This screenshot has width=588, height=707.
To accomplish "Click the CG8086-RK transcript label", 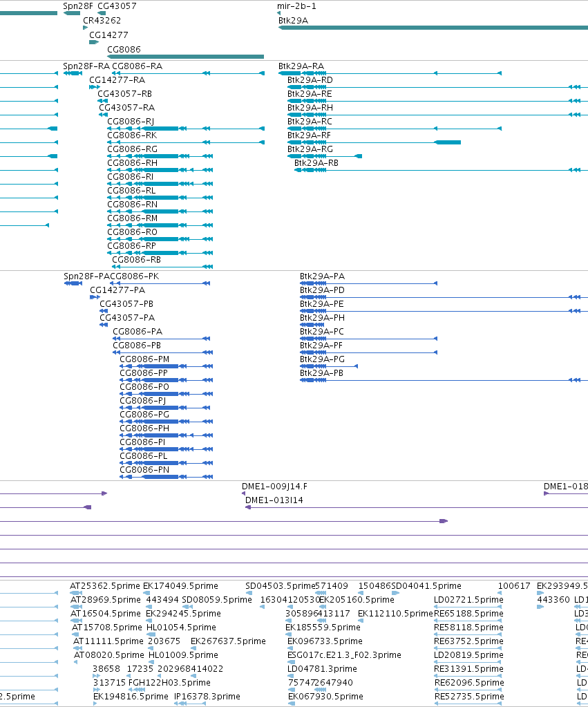I will [x=132, y=135].
